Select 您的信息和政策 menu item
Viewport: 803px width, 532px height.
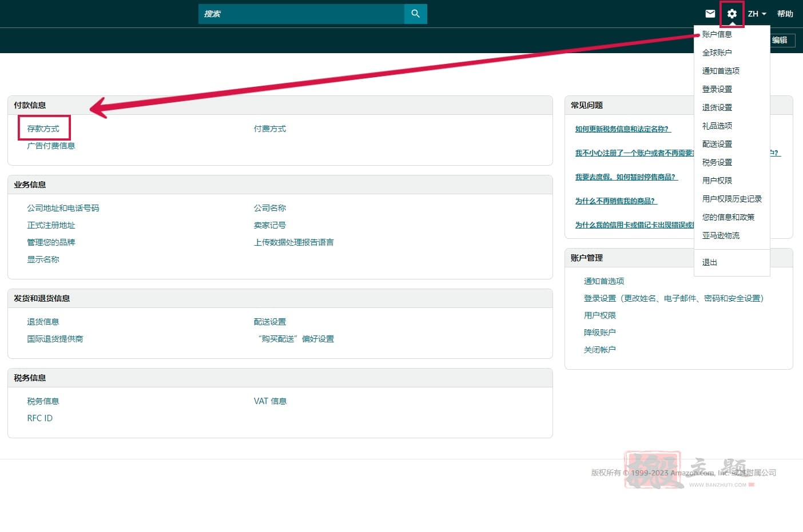(728, 217)
